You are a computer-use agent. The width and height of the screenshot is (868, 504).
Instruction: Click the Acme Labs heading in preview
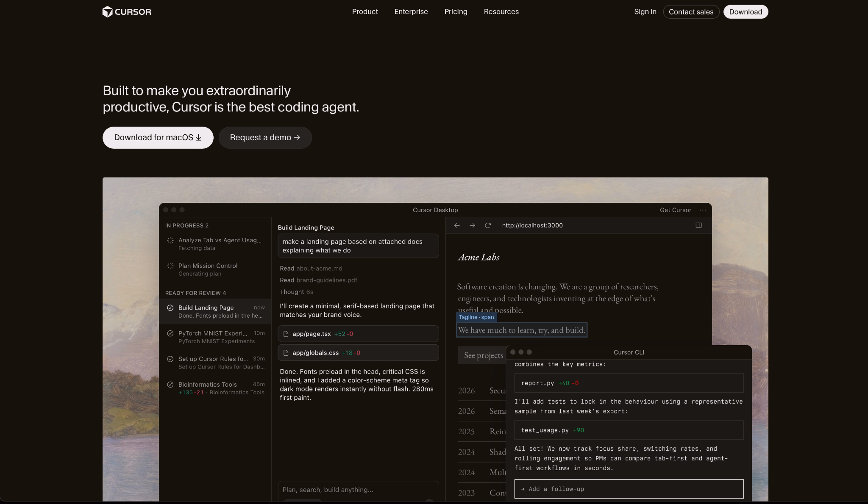pos(479,257)
